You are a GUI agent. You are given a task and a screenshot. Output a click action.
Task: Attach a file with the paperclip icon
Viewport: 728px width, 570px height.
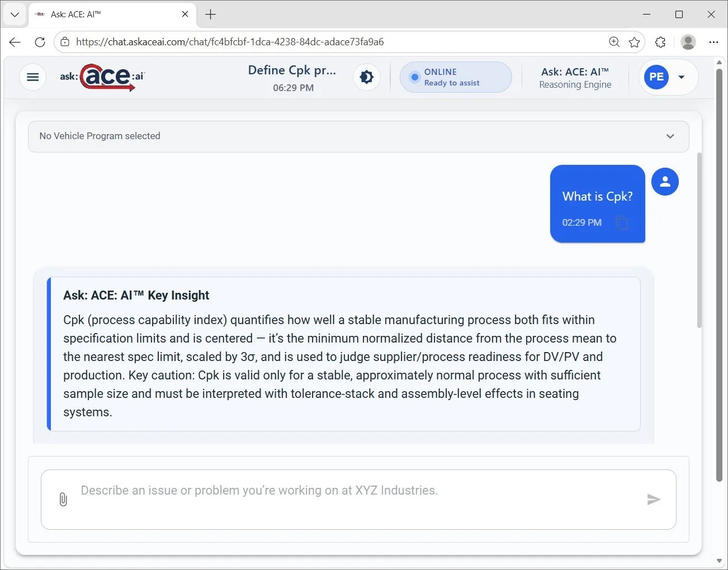click(x=63, y=499)
